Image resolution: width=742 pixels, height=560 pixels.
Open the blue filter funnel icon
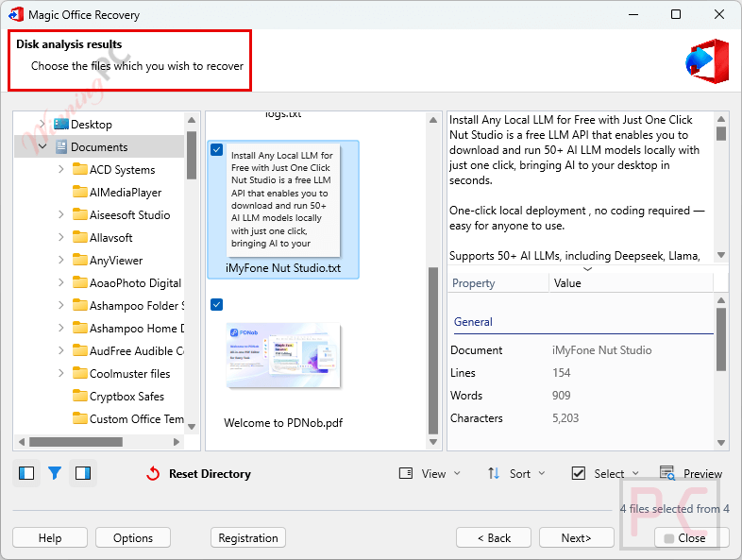55,473
